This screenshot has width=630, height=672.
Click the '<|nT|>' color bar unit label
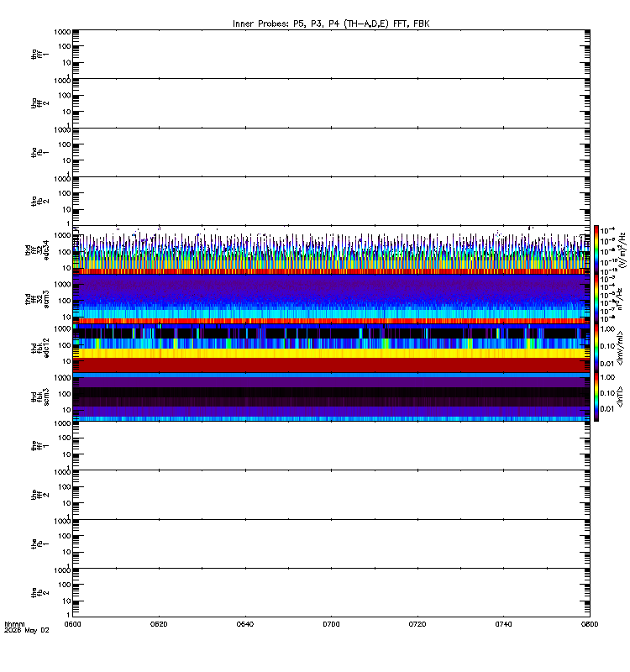tap(620, 396)
